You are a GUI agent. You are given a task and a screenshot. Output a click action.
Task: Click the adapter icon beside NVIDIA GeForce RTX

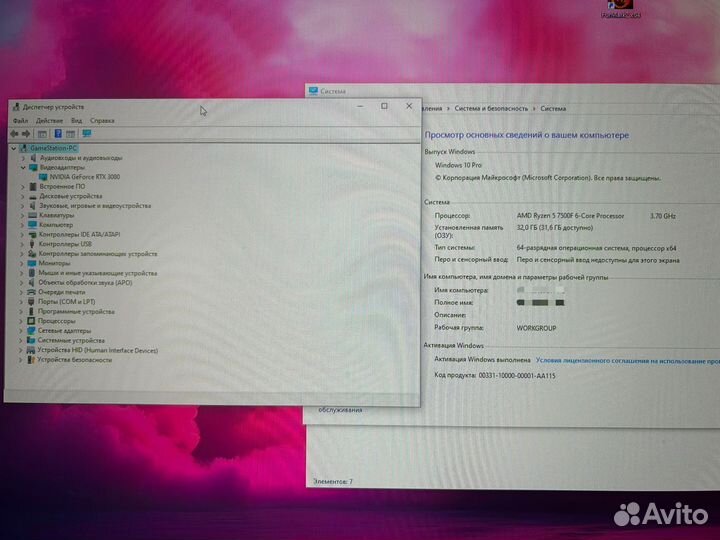click(43, 177)
